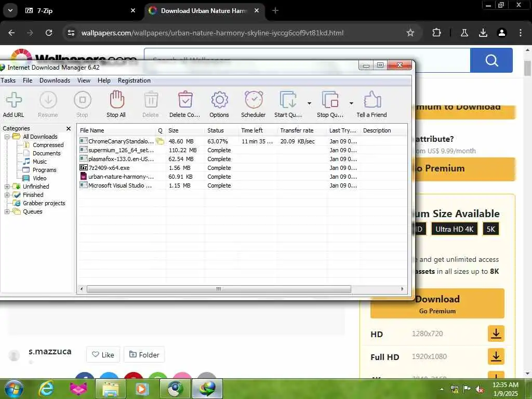The width and height of the screenshot is (532, 399).
Task: Click the Stop Queue icon
Action: 330,100
